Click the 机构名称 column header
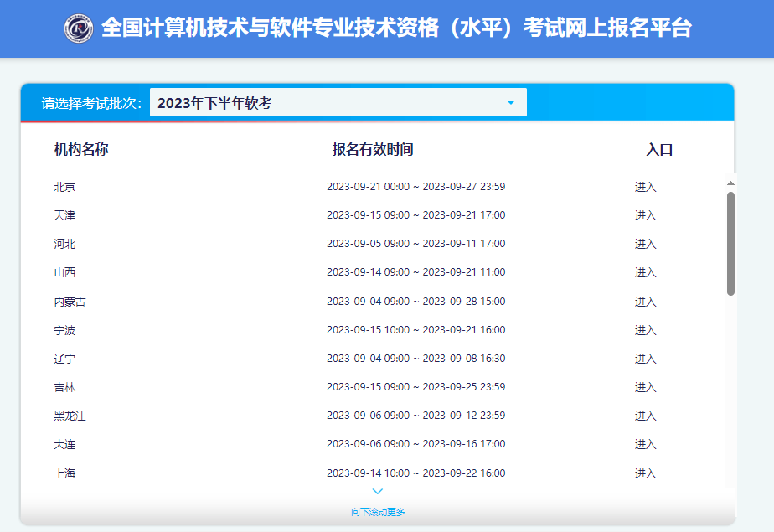 coord(84,149)
